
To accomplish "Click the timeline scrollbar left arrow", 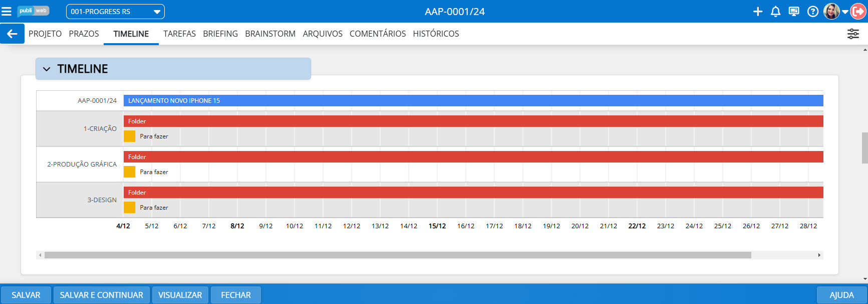I will [40, 255].
